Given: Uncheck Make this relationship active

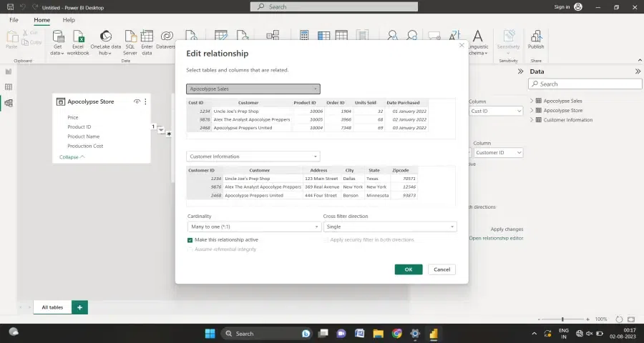Looking at the screenshot, I should click(x=190, y=240).
